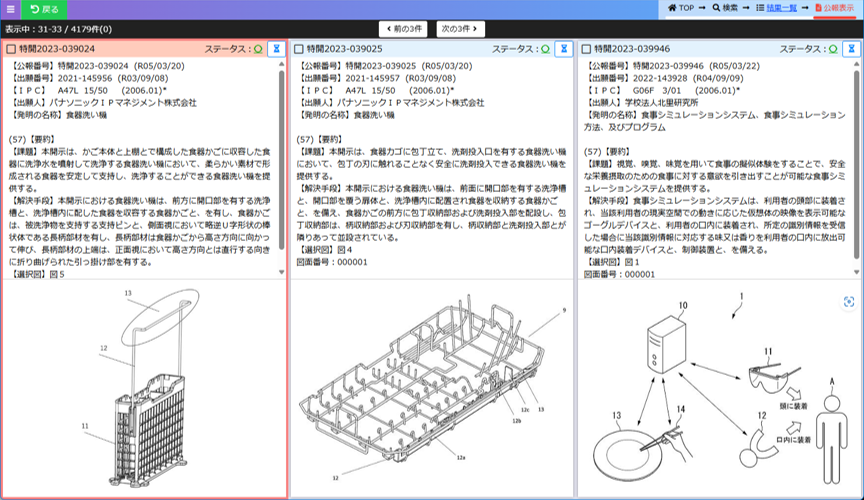Click 【選択図】図1 in the right panel
Screen dimensions: 864x500
(x=612, y=262)
